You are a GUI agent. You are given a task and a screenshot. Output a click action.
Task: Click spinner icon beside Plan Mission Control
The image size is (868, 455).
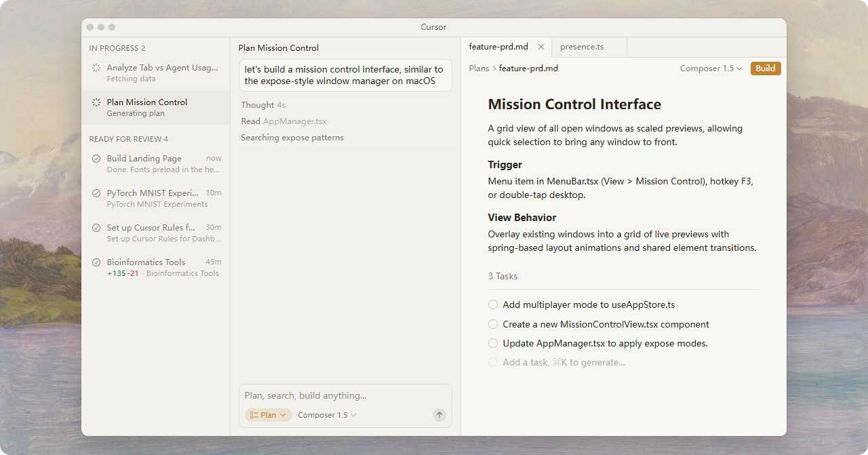click(x=96, y=102)
